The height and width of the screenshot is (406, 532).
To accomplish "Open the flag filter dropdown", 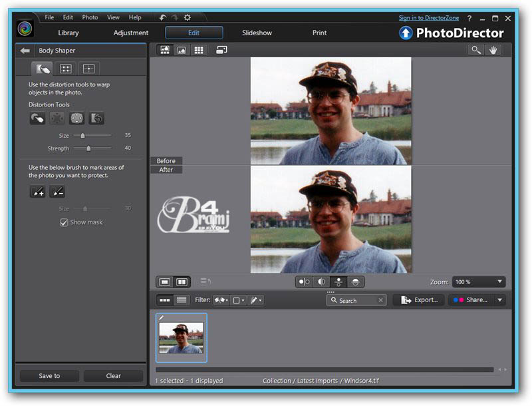I will 220,300.
